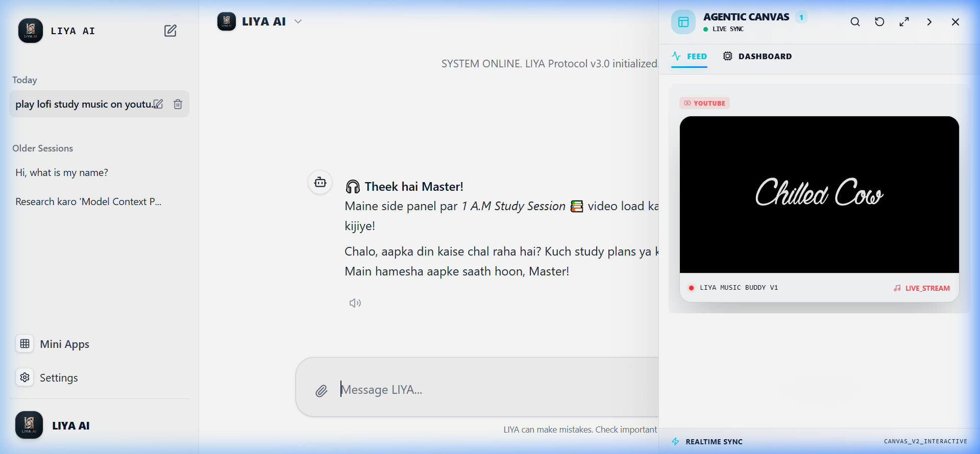Start a new chat with compose icon
Screen dimensions: 980x454
[170, 31]
